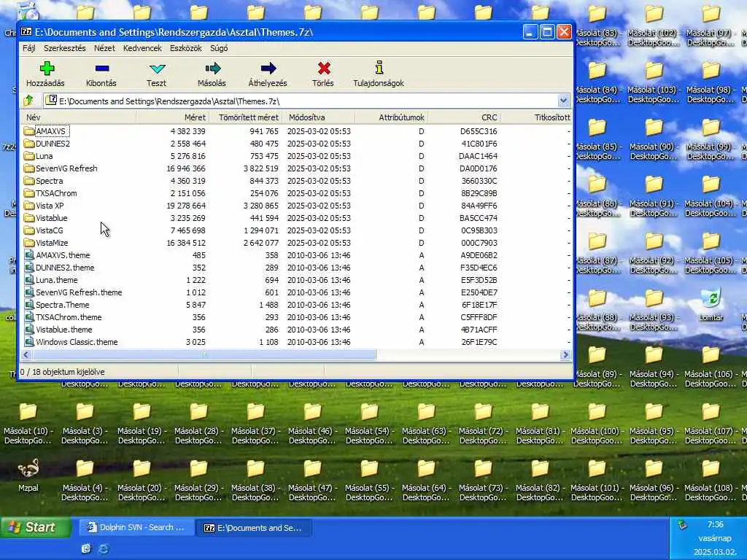Open Tulajdonságok (Properties) info icon

pyautogui.click(x=379, y=68)
